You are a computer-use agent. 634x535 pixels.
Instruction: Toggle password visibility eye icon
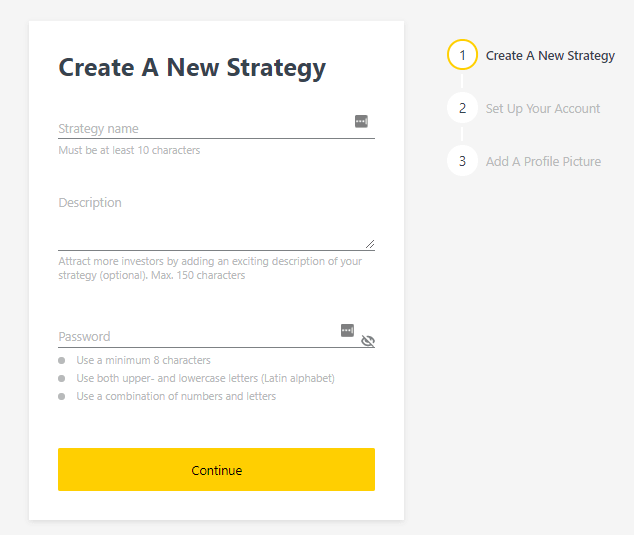pyautogui.click(x=368, y=341)
